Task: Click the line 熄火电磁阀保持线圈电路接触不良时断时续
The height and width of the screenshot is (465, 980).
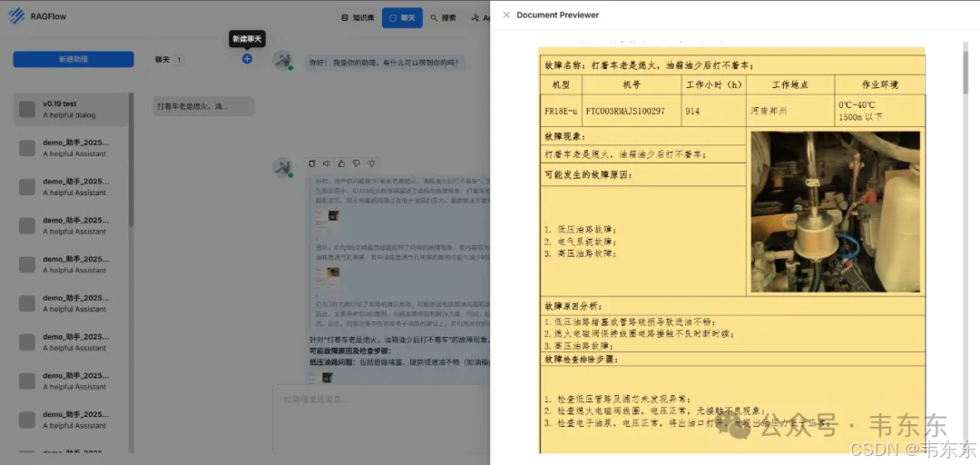Action: (x=640, y=333)
